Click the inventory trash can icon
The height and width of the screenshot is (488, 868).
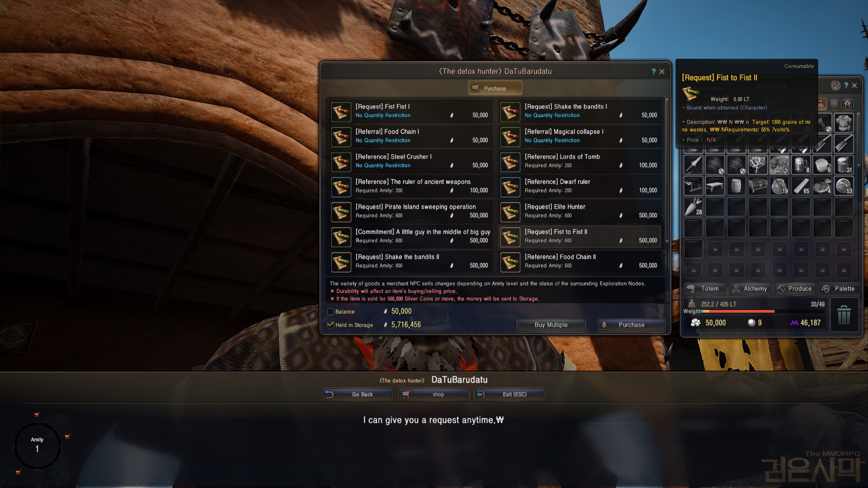click(844, 315)
